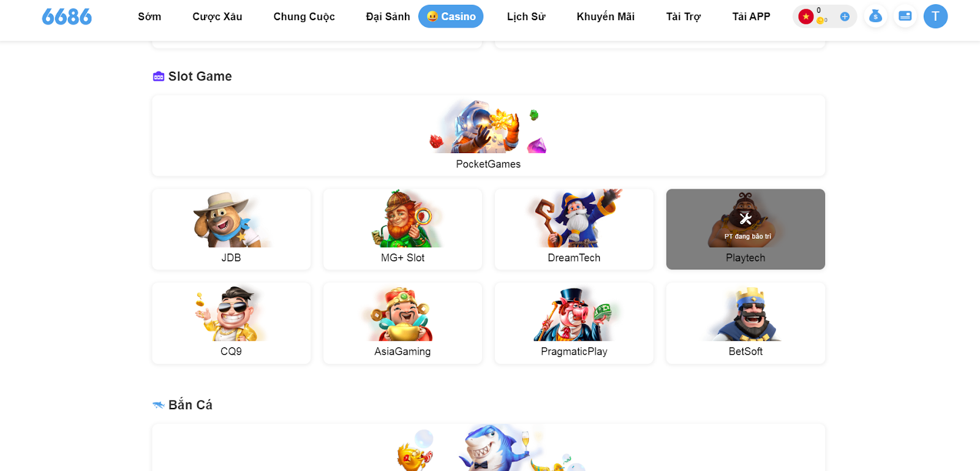The image size is (980, 471).
Task: Choose the DreamTech wizard card
Action: (574, 229)
